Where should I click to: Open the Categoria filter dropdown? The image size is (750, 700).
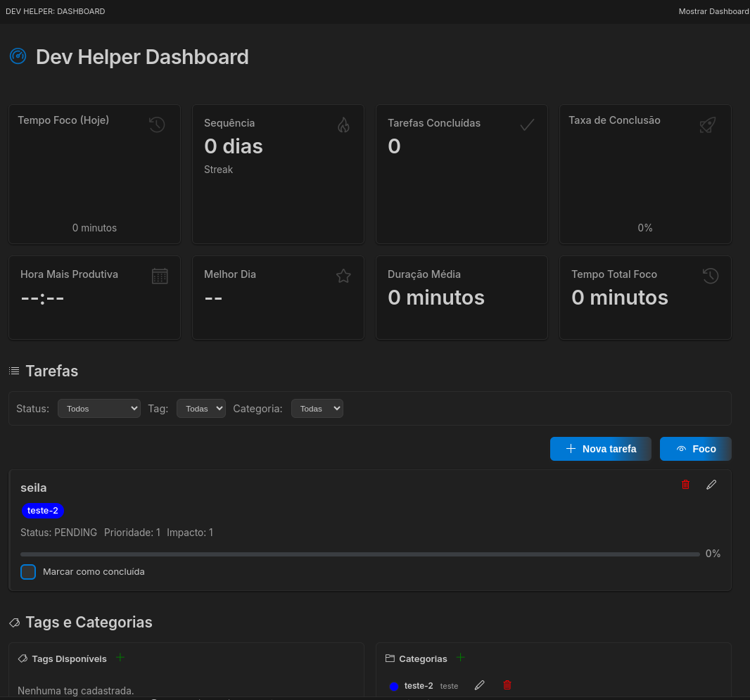(317, 408)
